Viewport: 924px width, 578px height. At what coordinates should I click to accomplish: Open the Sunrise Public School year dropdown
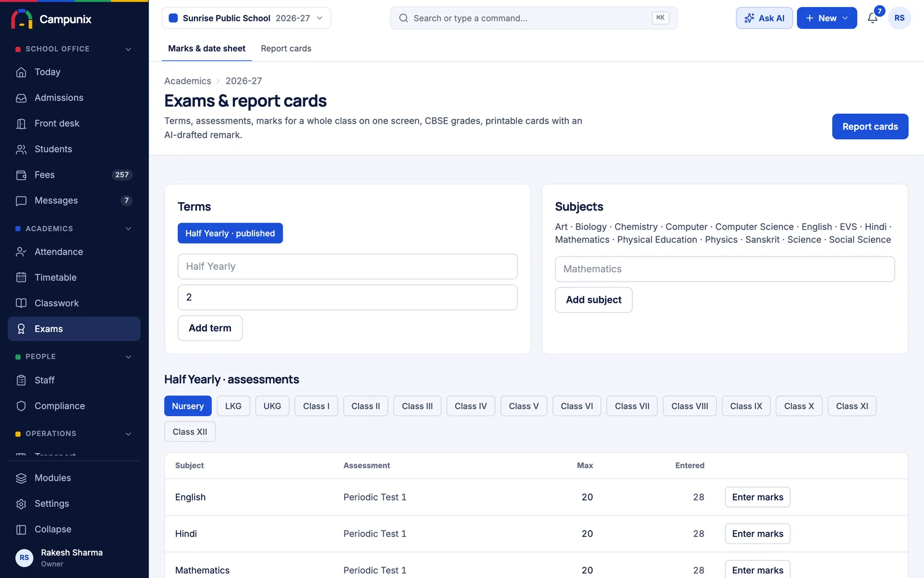point(246,18)
